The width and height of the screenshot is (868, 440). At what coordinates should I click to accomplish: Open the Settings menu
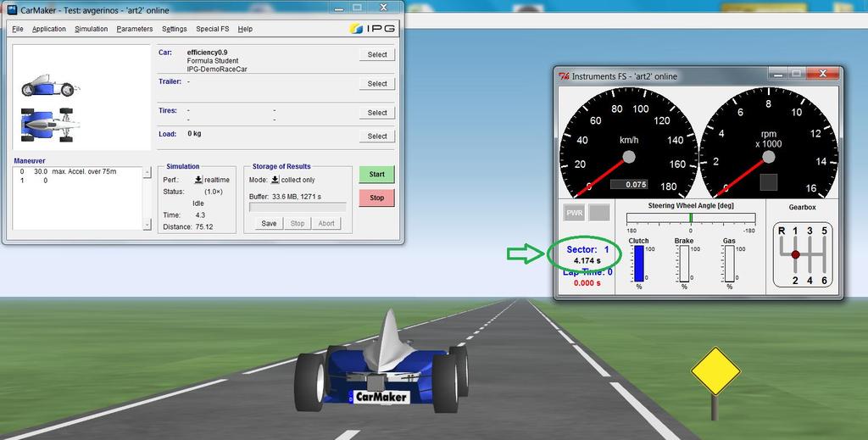coord(175,29)
